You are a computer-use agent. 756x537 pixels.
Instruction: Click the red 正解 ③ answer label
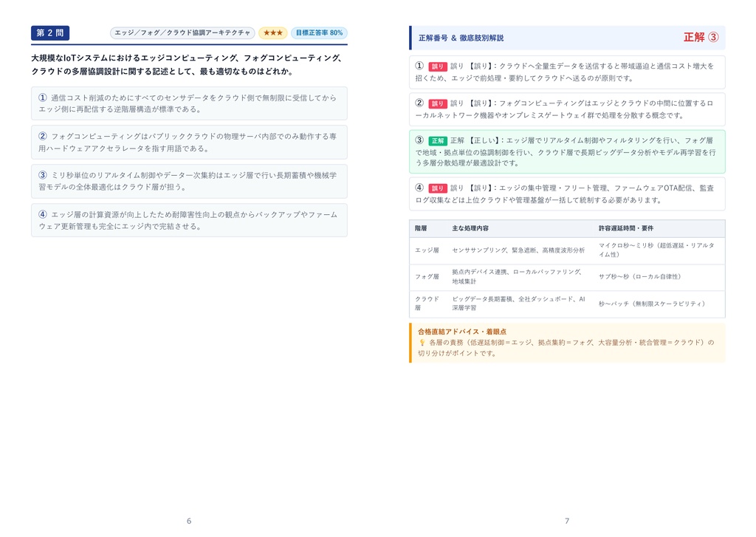point(701,37)
